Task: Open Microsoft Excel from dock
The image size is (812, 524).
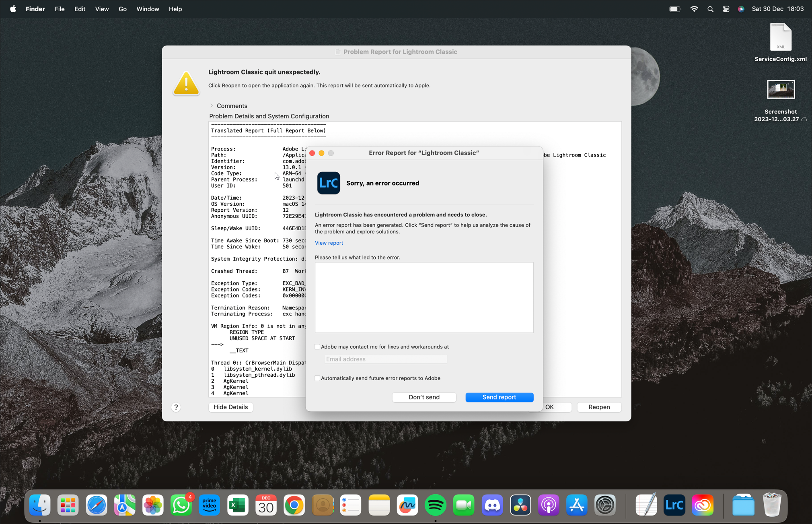Action: coord(238,505)
